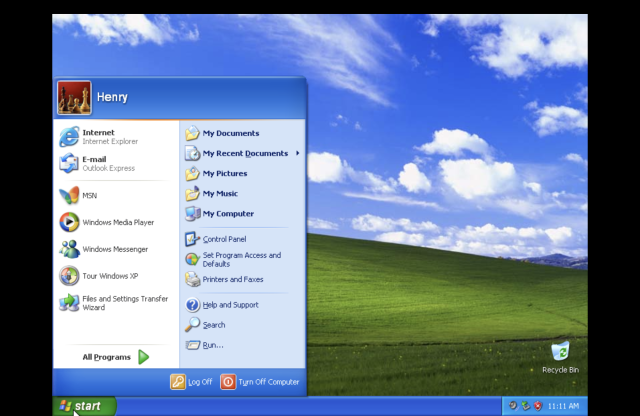Click the 'Windows Messenger' label
Viewport: 640px width, 416px height.
[x=115, y=249]
